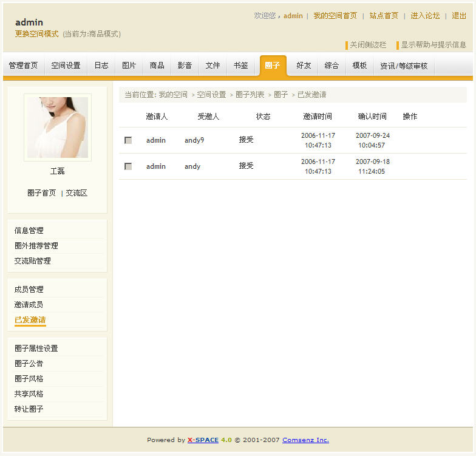Switch to the 图片 tab
476x456 pixels.
click(x=129, y=66)
